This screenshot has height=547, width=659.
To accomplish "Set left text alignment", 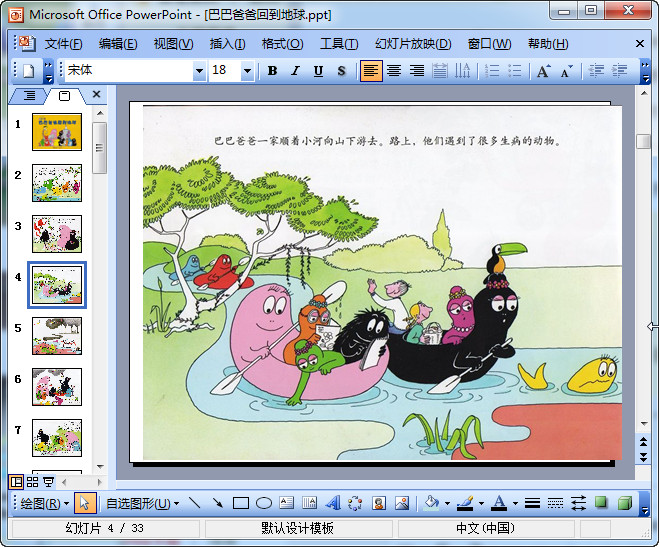I will [371, 71].
